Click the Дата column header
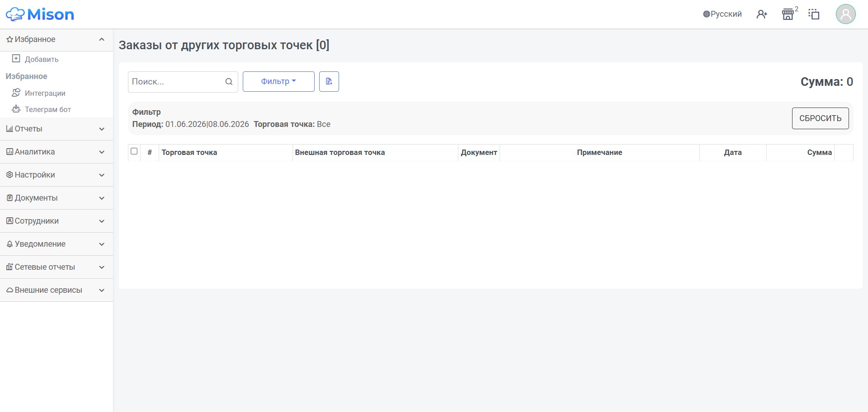The height and width of the screenshot is (412, 868). [x=733, y=152]
